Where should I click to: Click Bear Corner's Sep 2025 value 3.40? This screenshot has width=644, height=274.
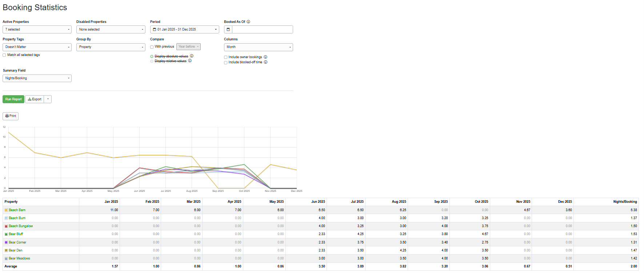click(445, 242)
